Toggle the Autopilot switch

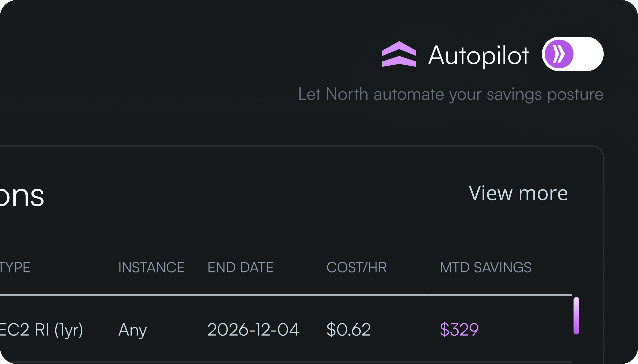point(573,54)
